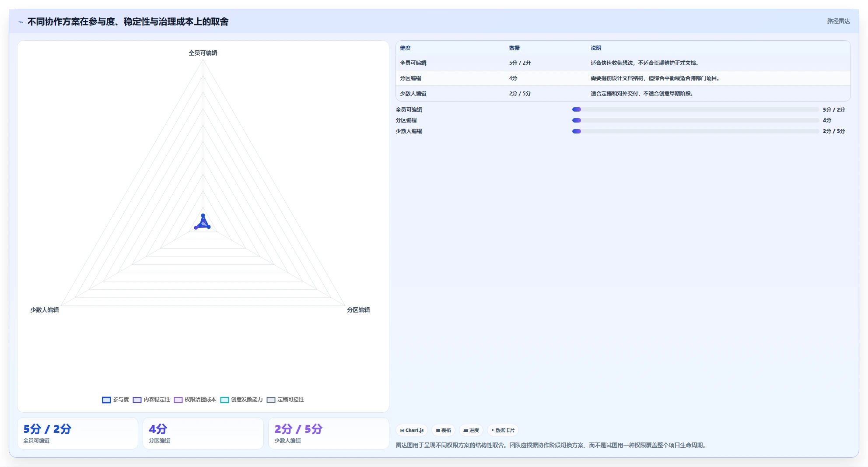This screenshot has height=467, width=868.
Task: Click the radar data point toward 分区编辑
Action: pyautogui.click(x=209, y=227)
